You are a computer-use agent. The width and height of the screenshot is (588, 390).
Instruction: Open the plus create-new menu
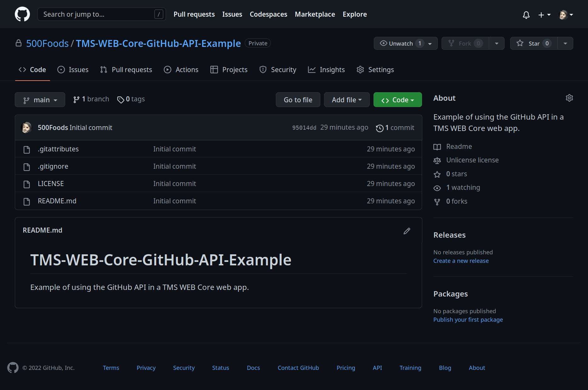click(x=544, y=15)
